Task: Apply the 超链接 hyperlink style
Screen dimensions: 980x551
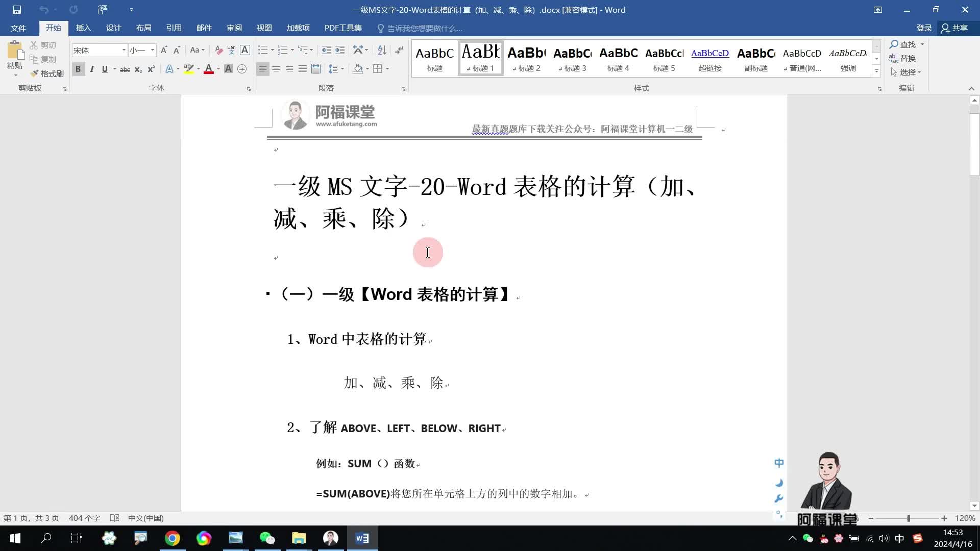Action: pos(710,58)
